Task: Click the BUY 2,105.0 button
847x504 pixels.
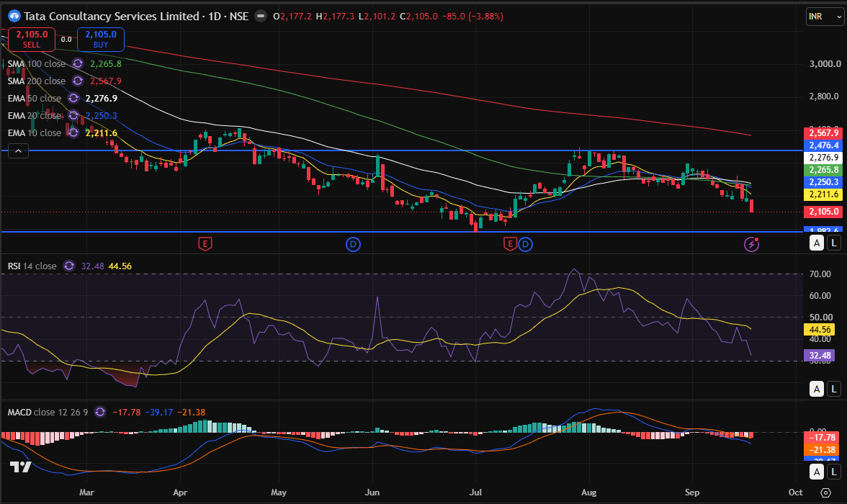Action: click(x=101, y=40)
